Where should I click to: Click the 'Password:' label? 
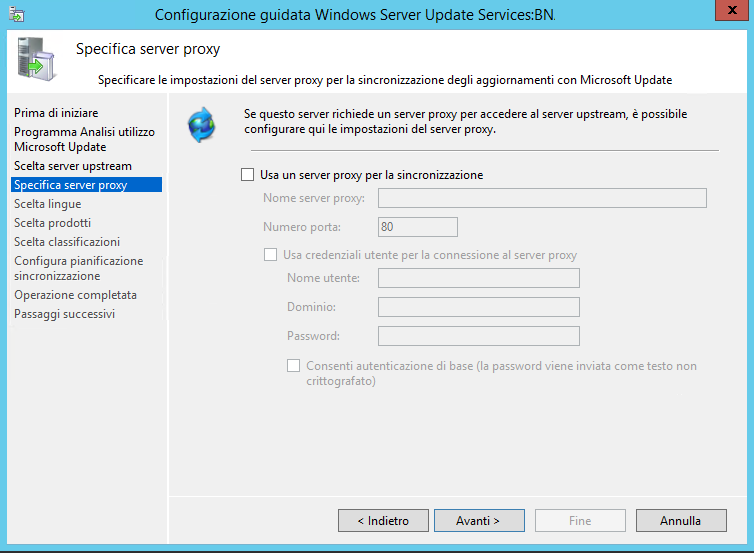313,336
